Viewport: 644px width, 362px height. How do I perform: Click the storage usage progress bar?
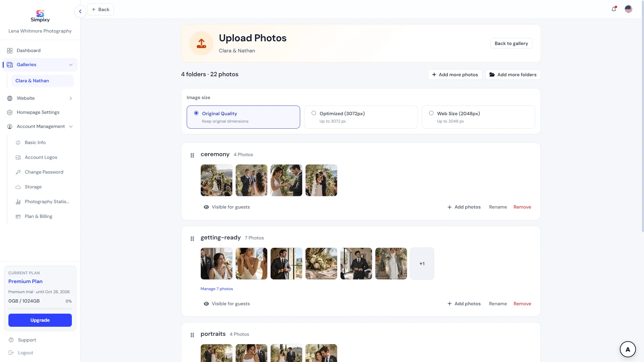(x=40, y=308)
